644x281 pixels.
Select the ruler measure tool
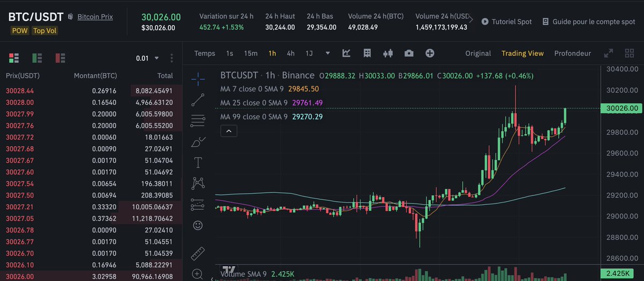tap(198, 253)
